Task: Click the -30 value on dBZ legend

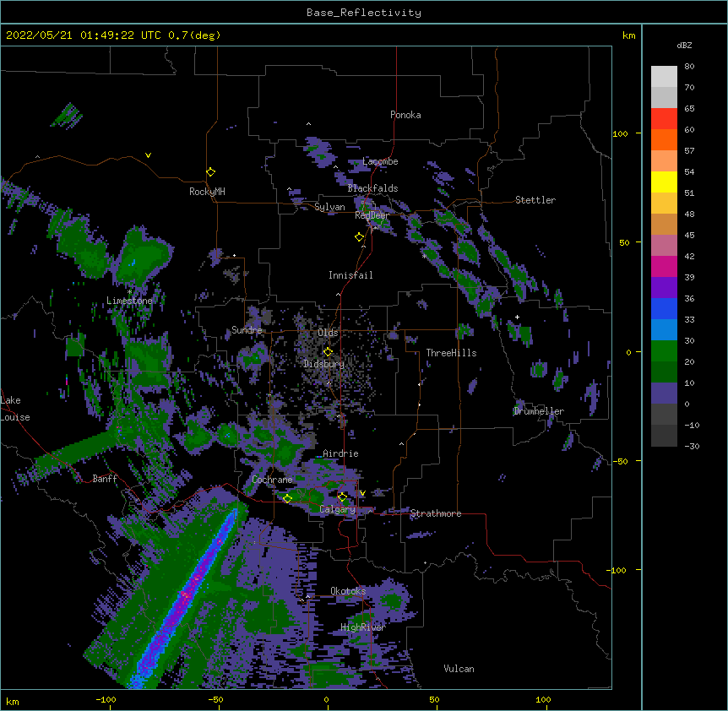Action: click(x=692, y=446)
